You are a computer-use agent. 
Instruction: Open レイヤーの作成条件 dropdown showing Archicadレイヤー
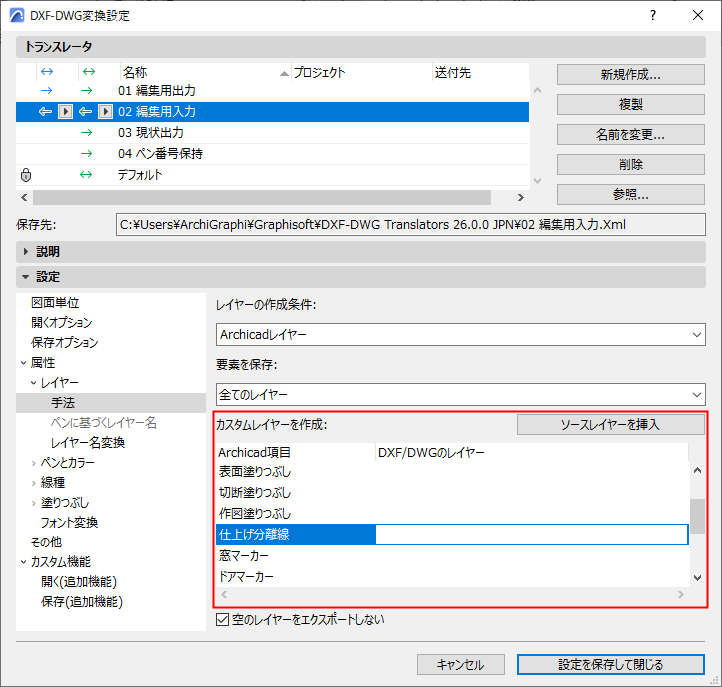click(x=460, y=335)
